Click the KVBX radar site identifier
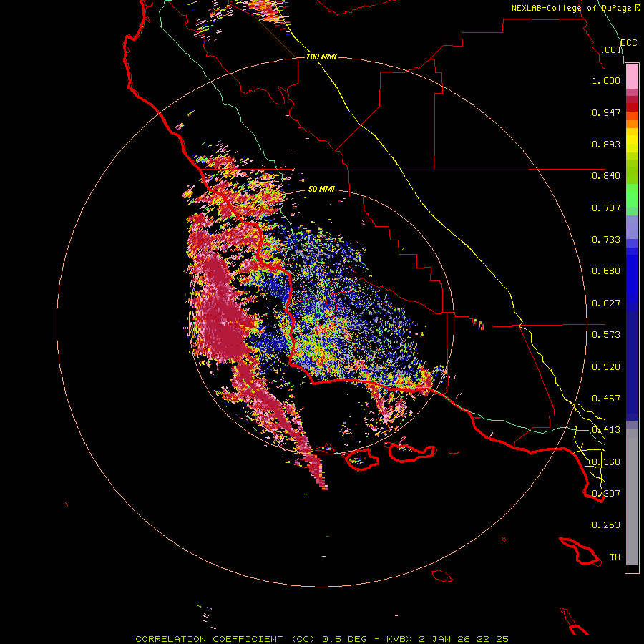Viewport: 644px width, 644px height. tap(399, 639)
